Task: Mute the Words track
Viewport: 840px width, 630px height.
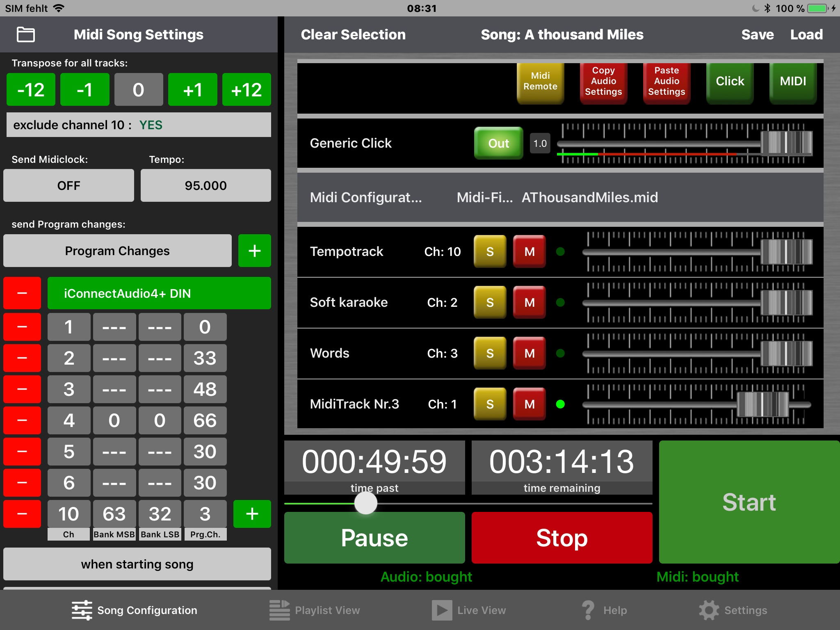Action: click(x=529, y=353)
